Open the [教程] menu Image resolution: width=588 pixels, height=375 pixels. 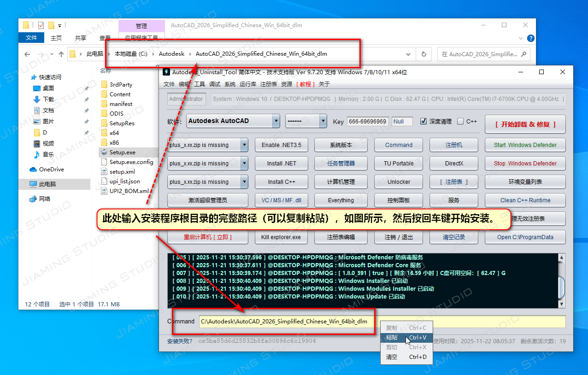306,84
